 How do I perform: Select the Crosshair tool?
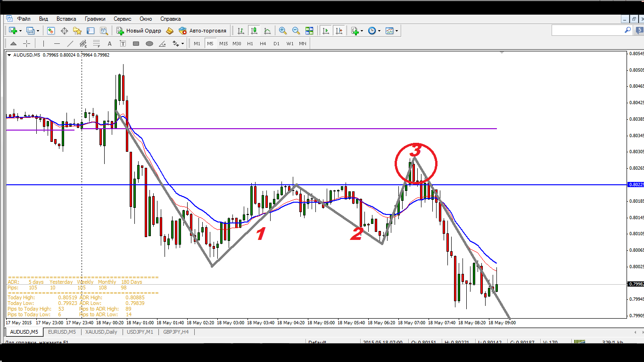pyautogui.click(x=27, y=44)
